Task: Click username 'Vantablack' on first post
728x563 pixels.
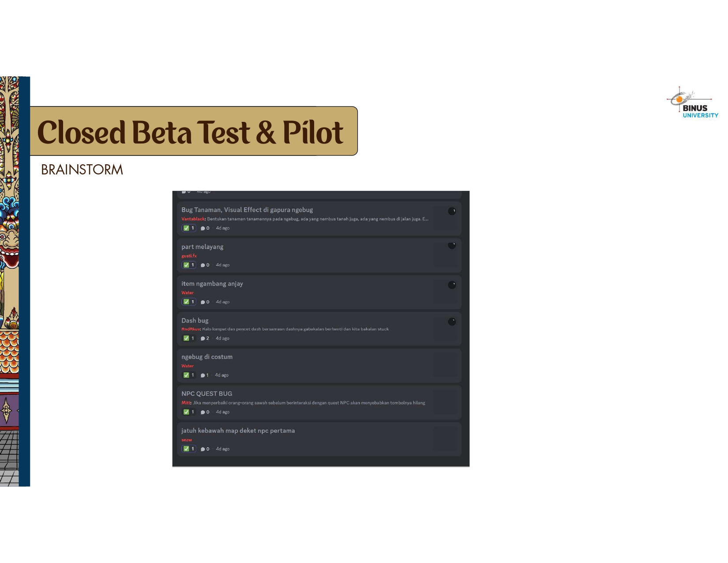Action: 193,219
